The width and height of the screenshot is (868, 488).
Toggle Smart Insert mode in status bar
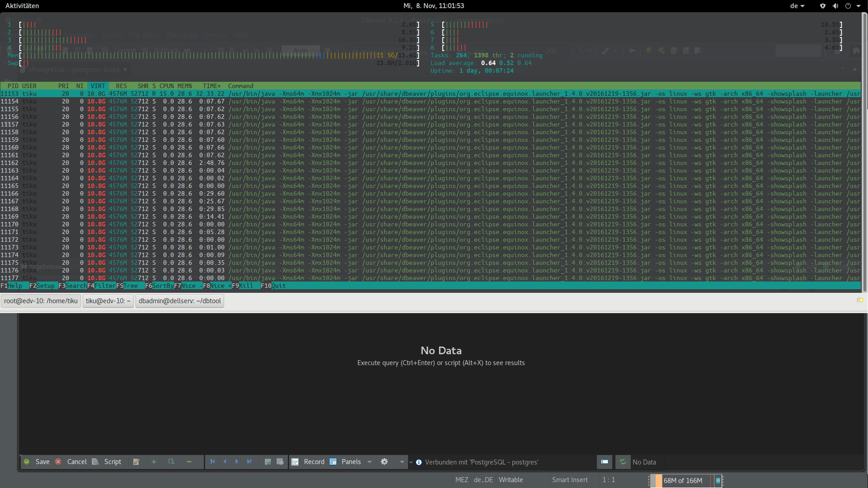click(x=569, y=480)
